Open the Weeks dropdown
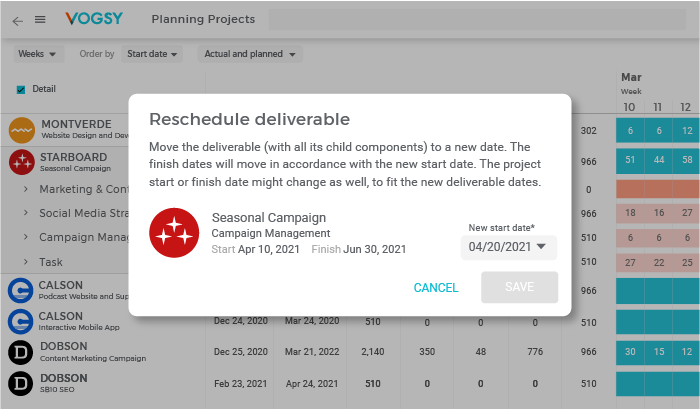 point(38,54)
